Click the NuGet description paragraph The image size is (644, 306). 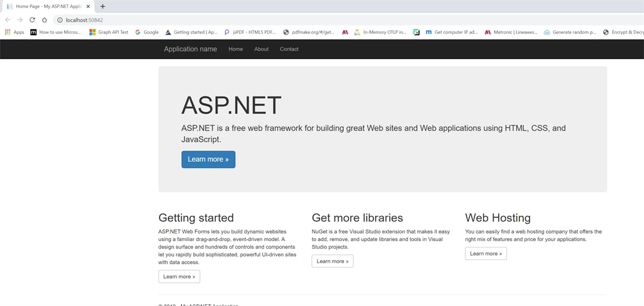click(x=380, y=239)
